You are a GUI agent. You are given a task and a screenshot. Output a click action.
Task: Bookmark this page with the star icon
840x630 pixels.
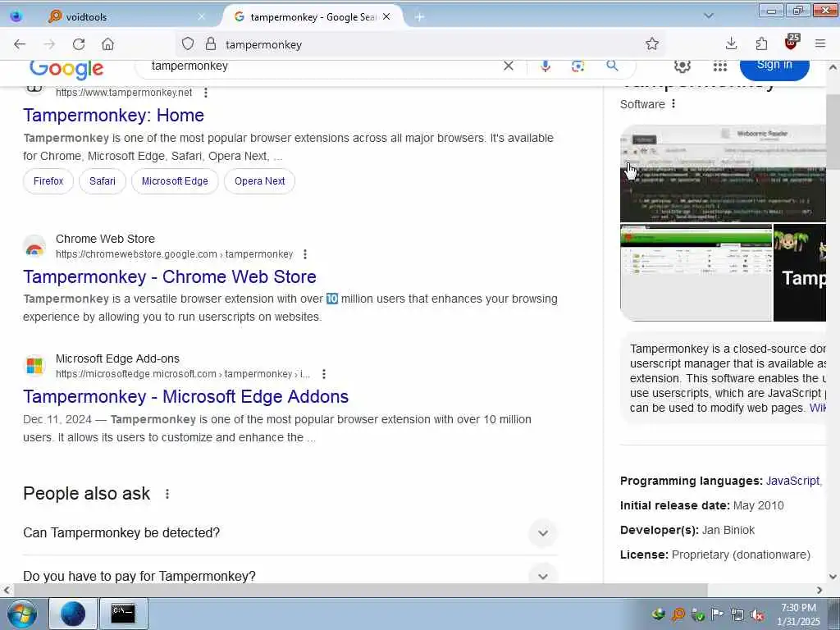652,44
